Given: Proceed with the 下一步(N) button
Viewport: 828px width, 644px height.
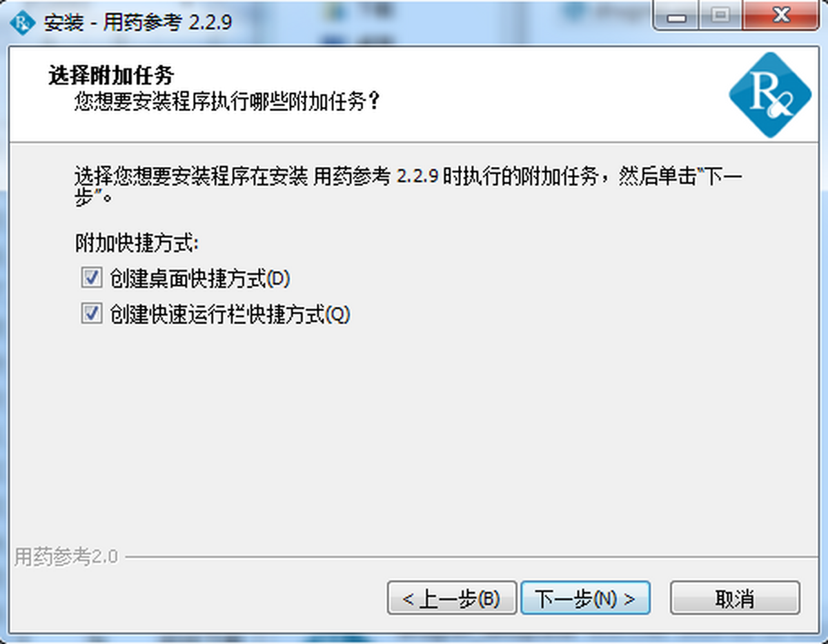Looking at the screenshot, I should click(x=585, y=598).
